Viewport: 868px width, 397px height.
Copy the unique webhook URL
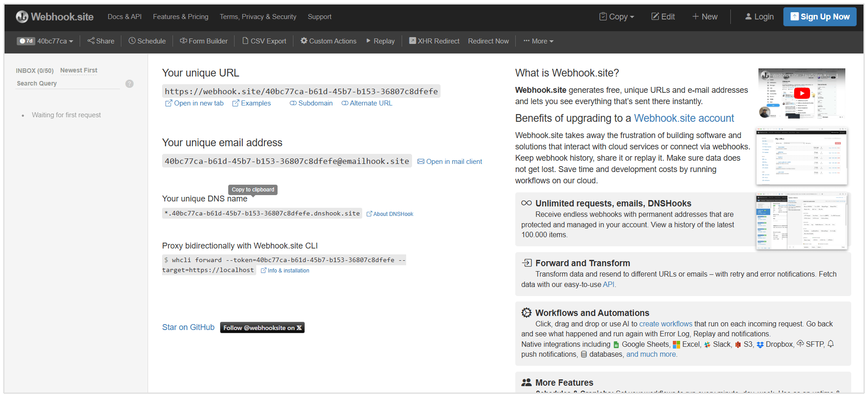[x=301, y=91]
